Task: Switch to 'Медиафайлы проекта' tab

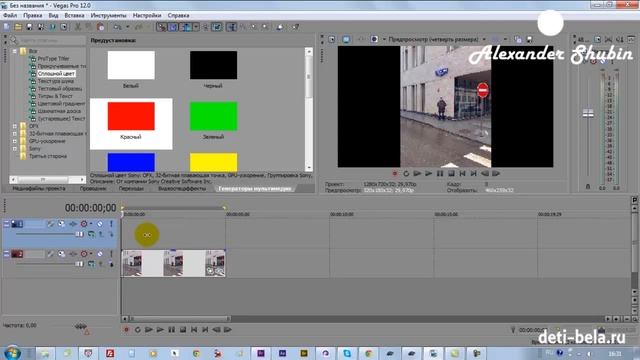Action: pyautogui.click(x=39, y=189)
